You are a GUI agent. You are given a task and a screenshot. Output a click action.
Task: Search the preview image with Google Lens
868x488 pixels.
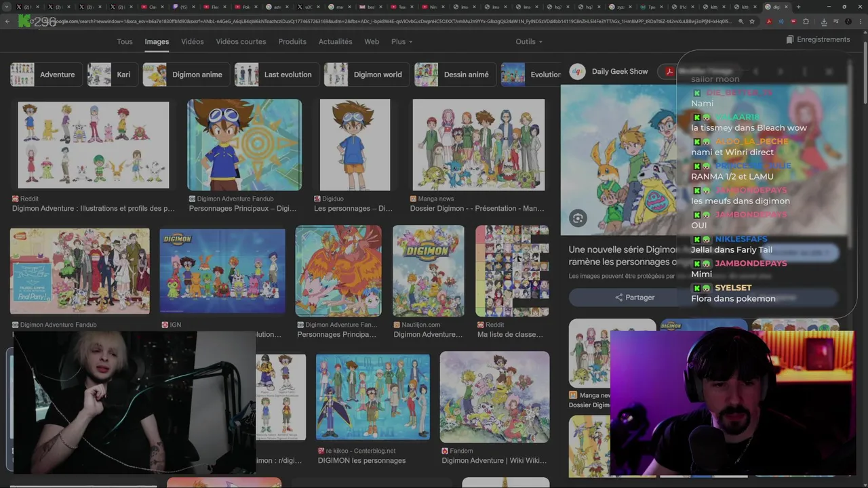click(578, 218)
